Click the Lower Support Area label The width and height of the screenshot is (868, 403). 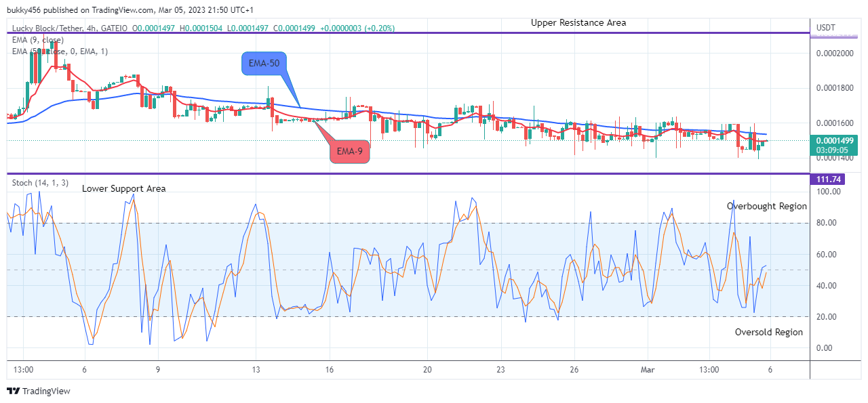[x=124, y=188]
